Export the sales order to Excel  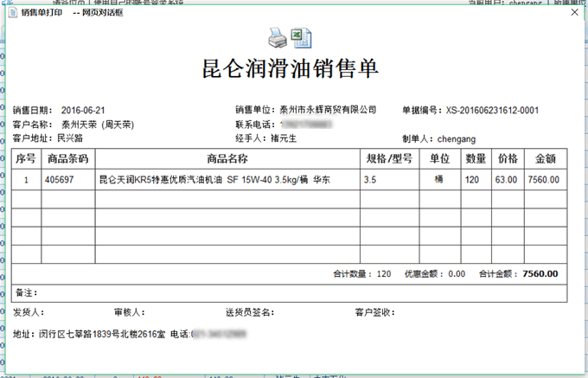[x=302, y=37]
